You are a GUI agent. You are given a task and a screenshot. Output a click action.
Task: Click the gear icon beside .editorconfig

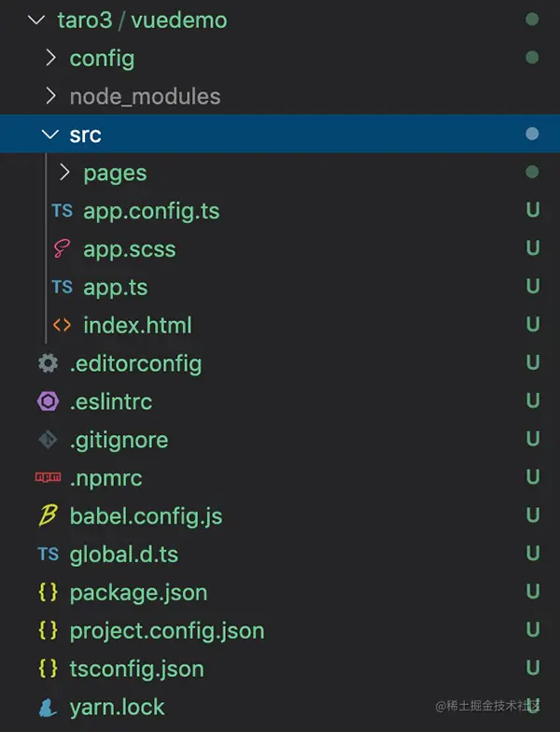[x=48, y=364]
